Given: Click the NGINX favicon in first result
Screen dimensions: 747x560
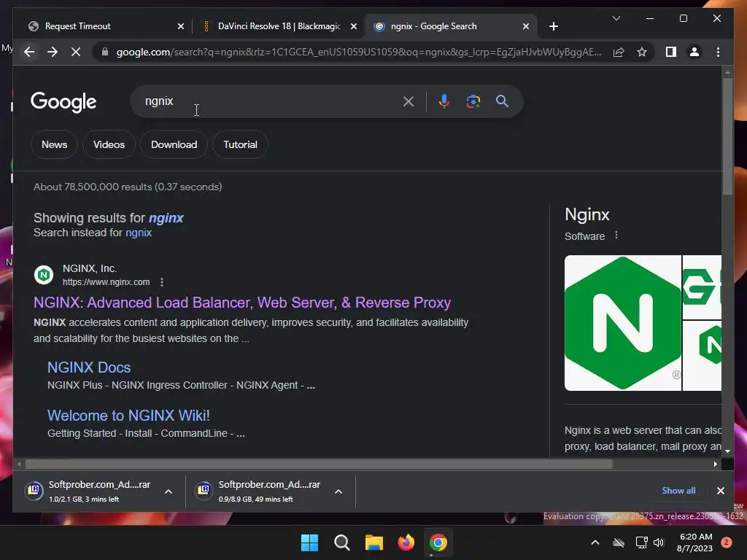Looking at the screenshot, I should [43, 275].
